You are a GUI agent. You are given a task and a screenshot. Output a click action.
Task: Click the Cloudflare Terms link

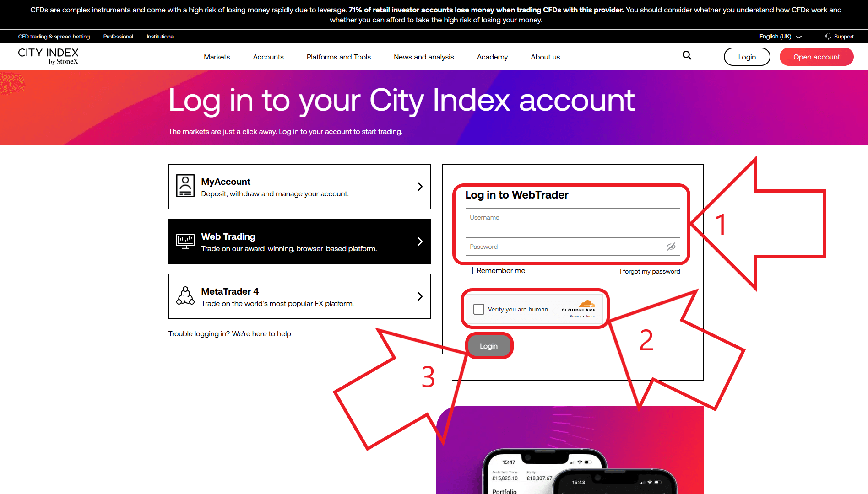(x=590, y=316)
